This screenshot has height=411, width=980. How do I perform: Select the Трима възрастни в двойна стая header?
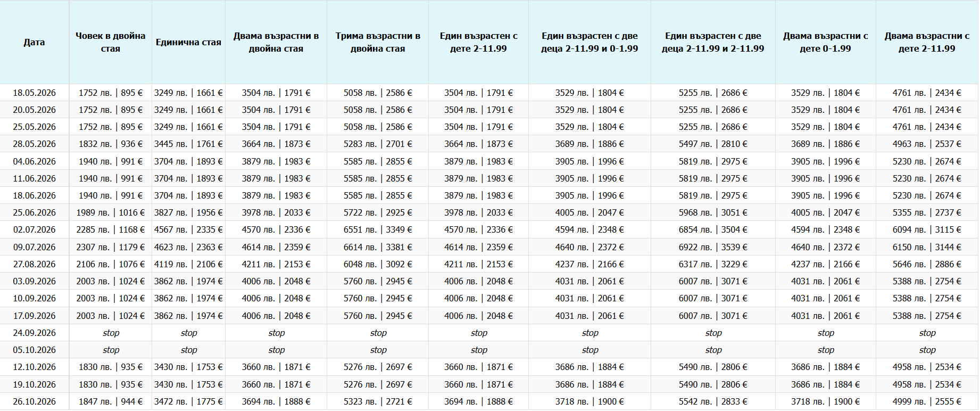point(378,42)
